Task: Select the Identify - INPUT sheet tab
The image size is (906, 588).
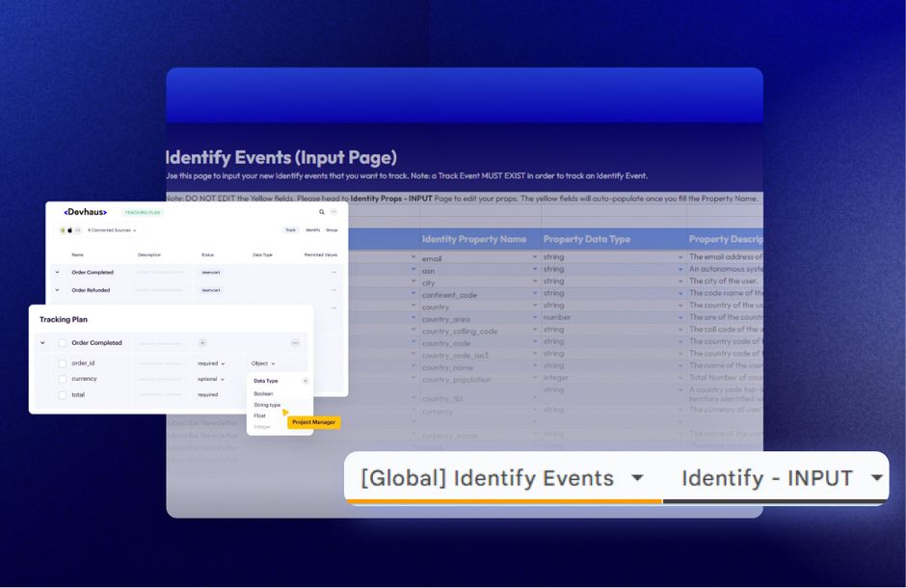Action: coord(775,478)
